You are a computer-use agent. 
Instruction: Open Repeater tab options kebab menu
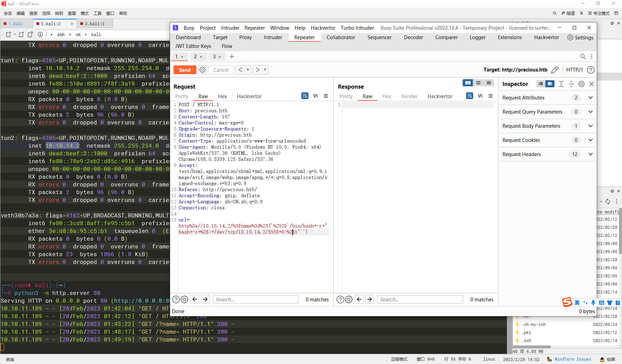click(592, 57)
